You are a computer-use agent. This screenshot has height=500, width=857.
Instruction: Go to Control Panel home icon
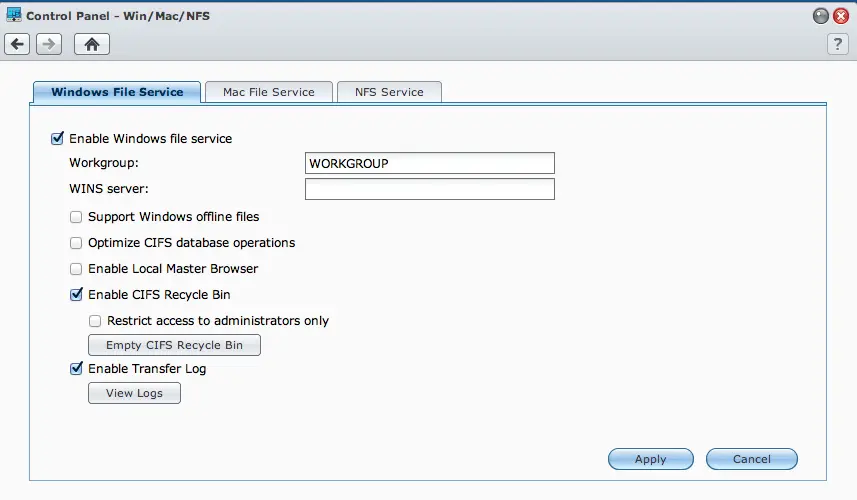coord(92,44)
